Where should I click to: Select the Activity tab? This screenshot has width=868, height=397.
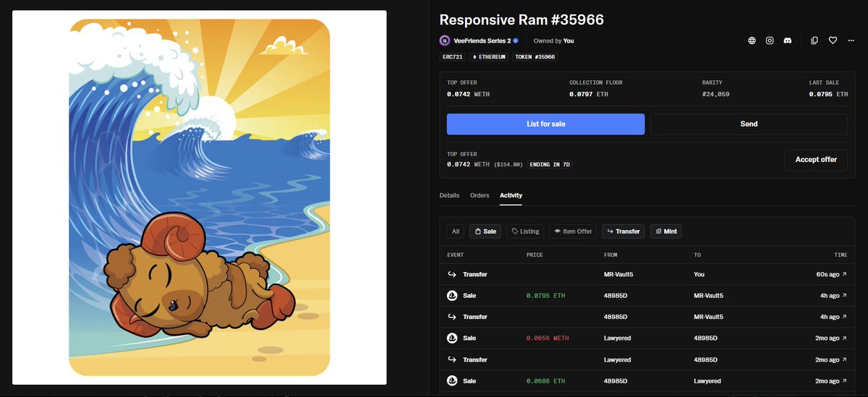click(511, 196)
